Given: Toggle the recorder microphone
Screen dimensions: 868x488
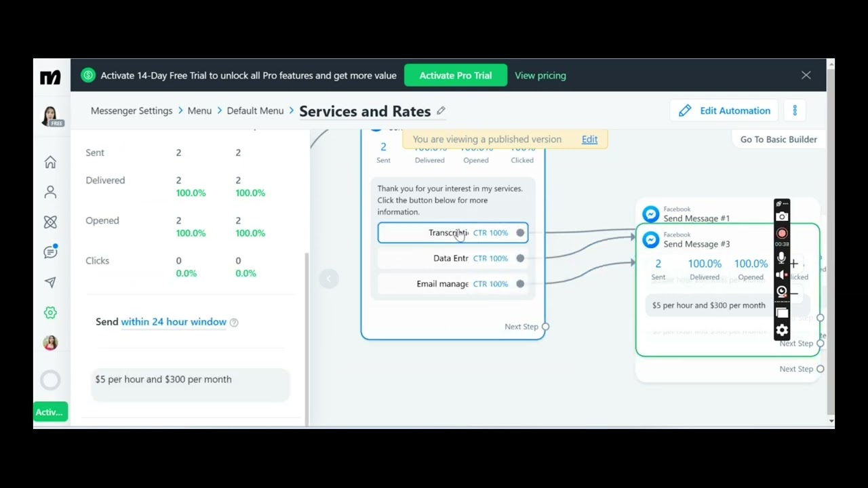Looking at the screenshot, I should tap(782, 258).
